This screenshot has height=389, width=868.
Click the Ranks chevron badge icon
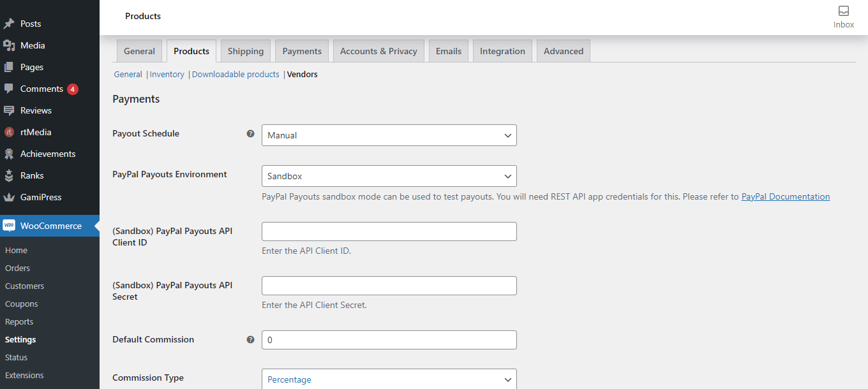coord(9,175)
